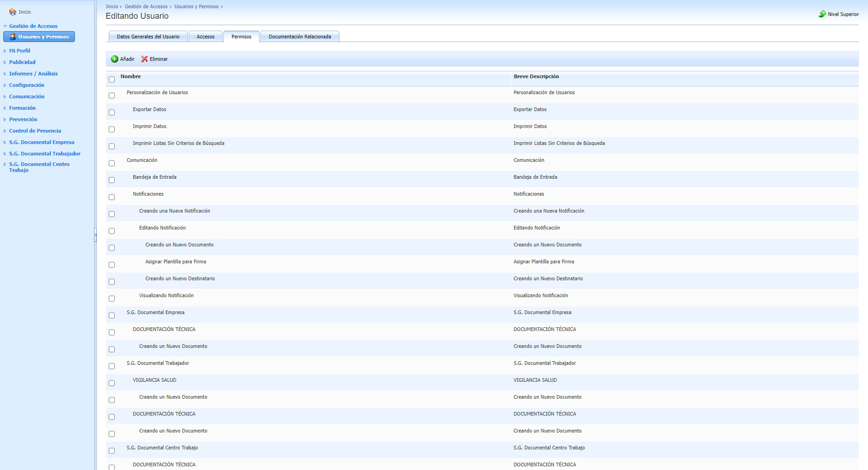Check the Imprimir Datos row checkbox

pos(111,129)
